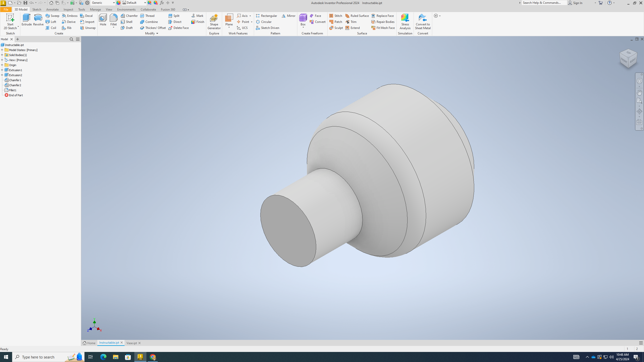Activate the Shell tool

[x=127, y=22]
